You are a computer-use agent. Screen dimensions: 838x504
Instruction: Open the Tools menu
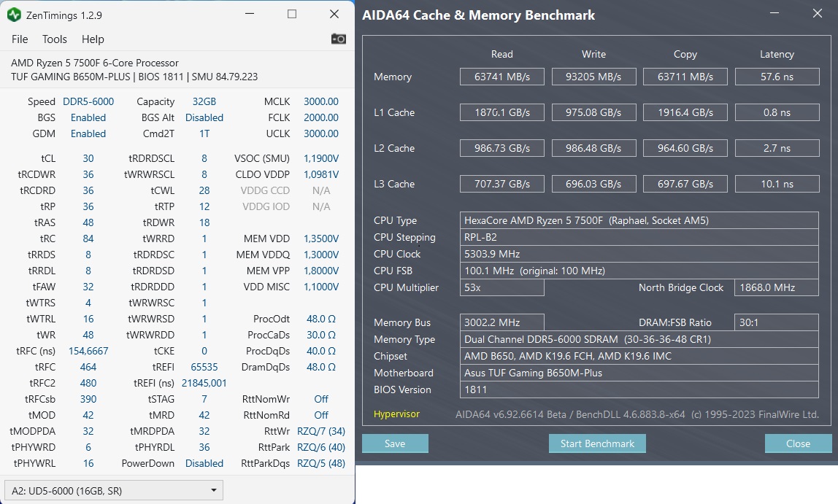tap(55, 39)
